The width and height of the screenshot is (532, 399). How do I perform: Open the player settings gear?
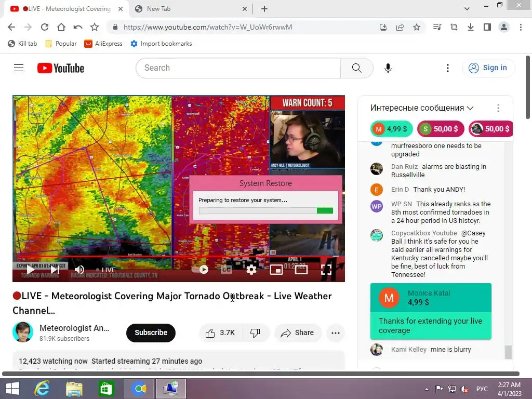tap(251, 270)
